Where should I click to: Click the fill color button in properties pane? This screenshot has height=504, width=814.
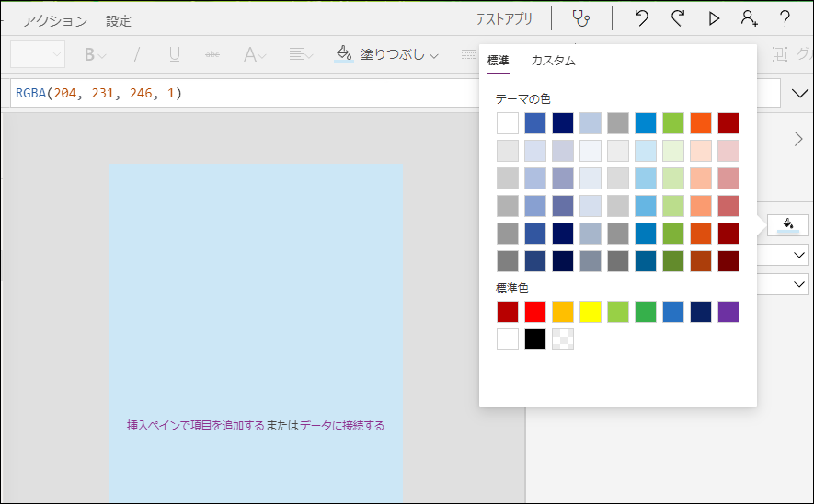pyautogui.click(x=788, y=224)
